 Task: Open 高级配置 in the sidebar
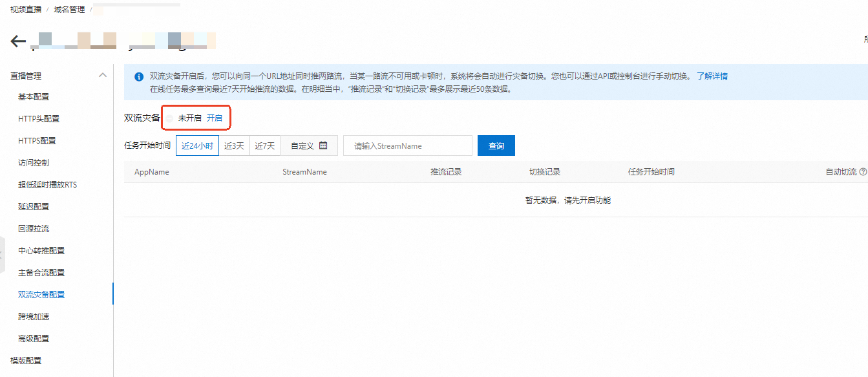pos(34,339)
